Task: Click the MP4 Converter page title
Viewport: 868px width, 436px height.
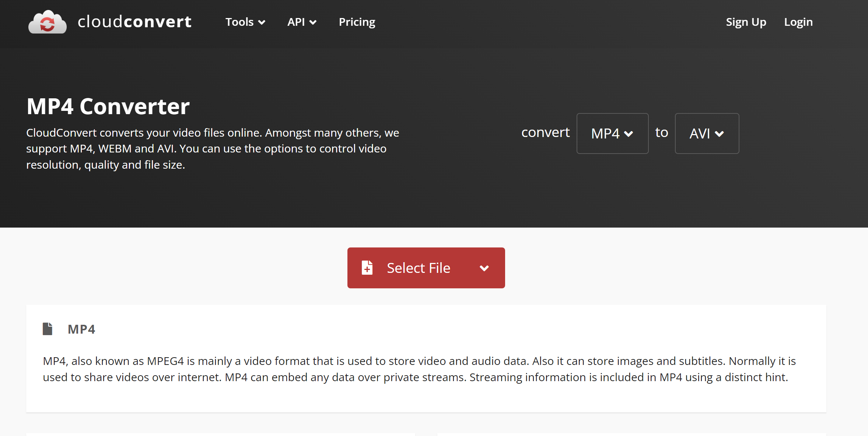Action: 108,106
